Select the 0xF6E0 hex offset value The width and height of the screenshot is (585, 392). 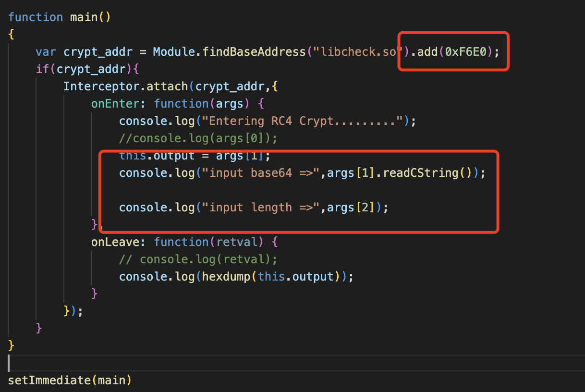(x=465, y=52)
